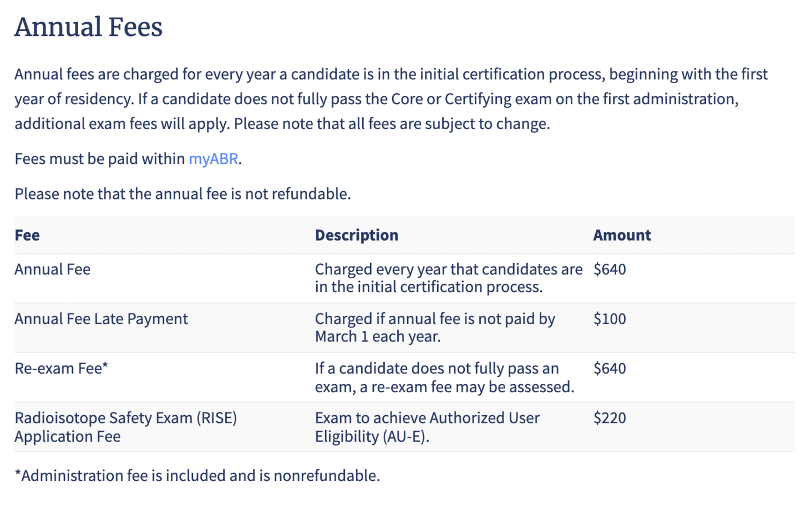The height and width of the screenshot is (512, 812).
Task: Open the myABR link
Action: 213,159
